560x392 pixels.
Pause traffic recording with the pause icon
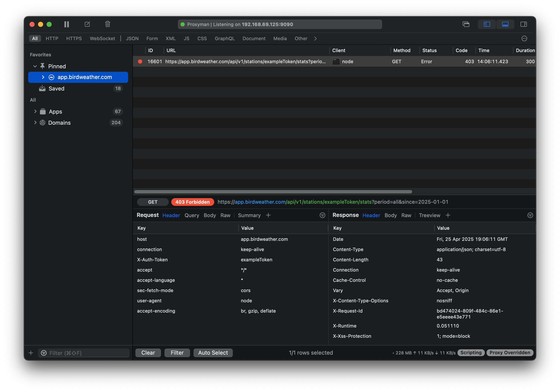(x=67, y=24)
